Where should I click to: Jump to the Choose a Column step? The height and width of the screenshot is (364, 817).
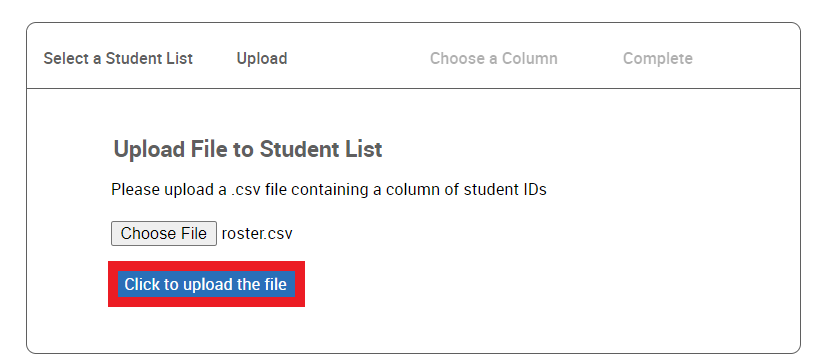coord(493,58)
